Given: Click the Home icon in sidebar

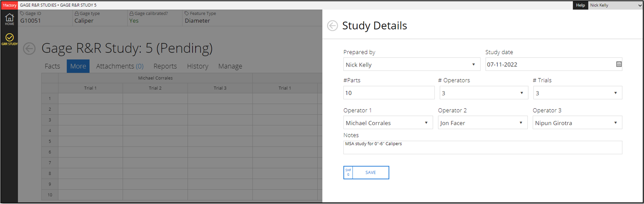Looking at the screenshot, I should tap(9, 19).
